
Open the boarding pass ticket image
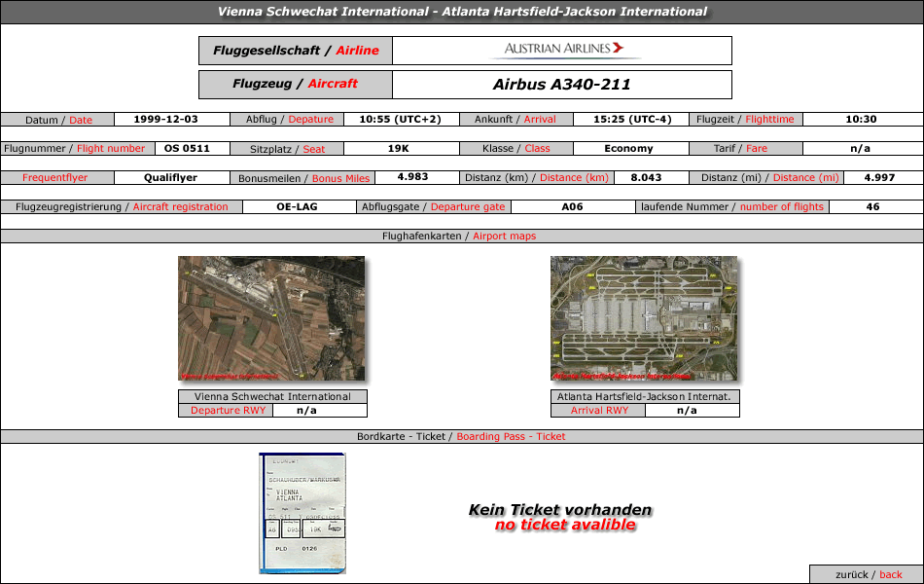pyautogui.click(x=302, y=513)
